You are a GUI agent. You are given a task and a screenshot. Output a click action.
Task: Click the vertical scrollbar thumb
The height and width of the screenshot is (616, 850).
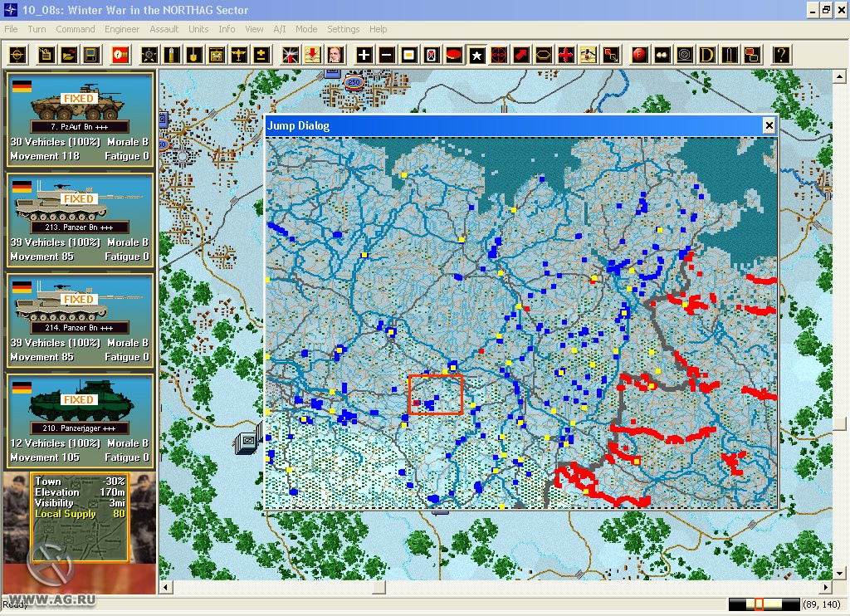coord(839,423)
